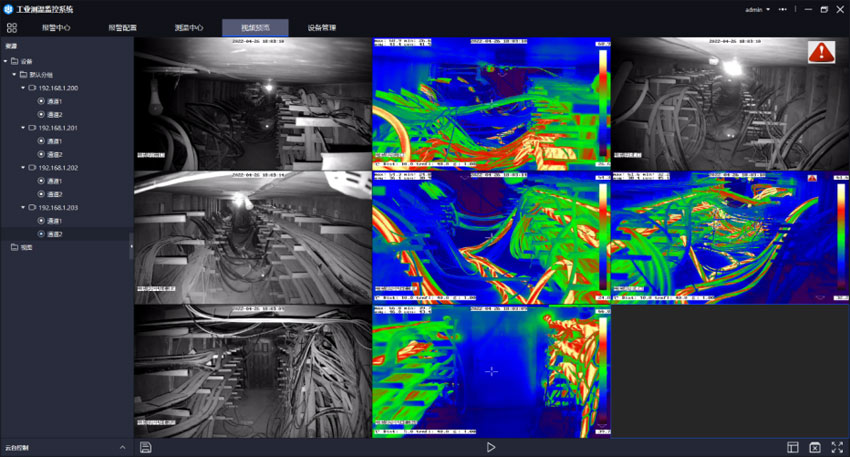Screen dimensions: 850x457
Task: Select 通道2 radio under 192.168.1.202
Action: [x=41, y=194]
